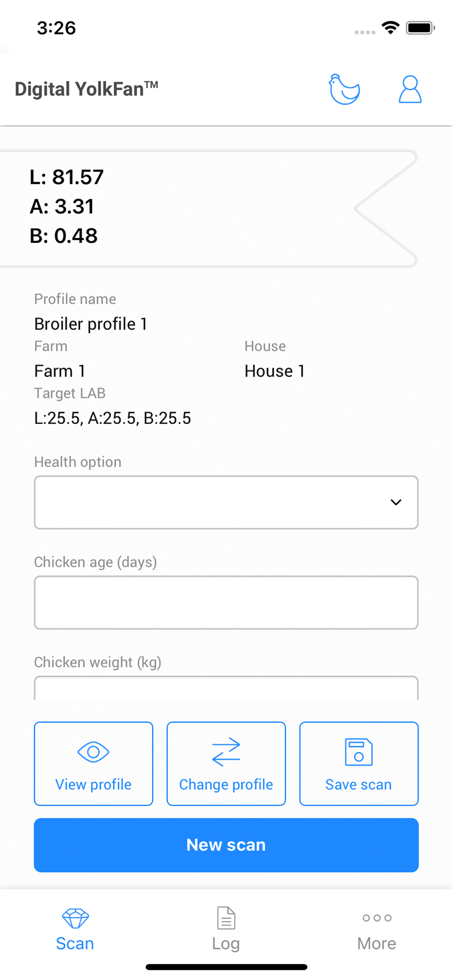
Task: Tap the Broiler profile 1 name
Action: coord(91,324)
